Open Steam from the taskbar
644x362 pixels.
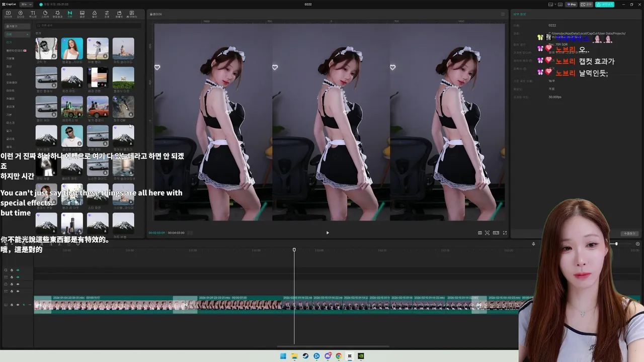tap(305, 356)
